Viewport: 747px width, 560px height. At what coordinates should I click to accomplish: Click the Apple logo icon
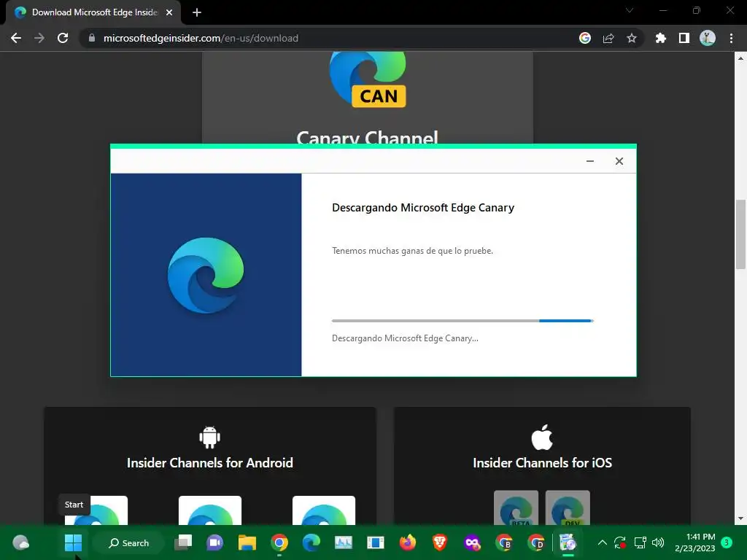[x=542, y=437]
